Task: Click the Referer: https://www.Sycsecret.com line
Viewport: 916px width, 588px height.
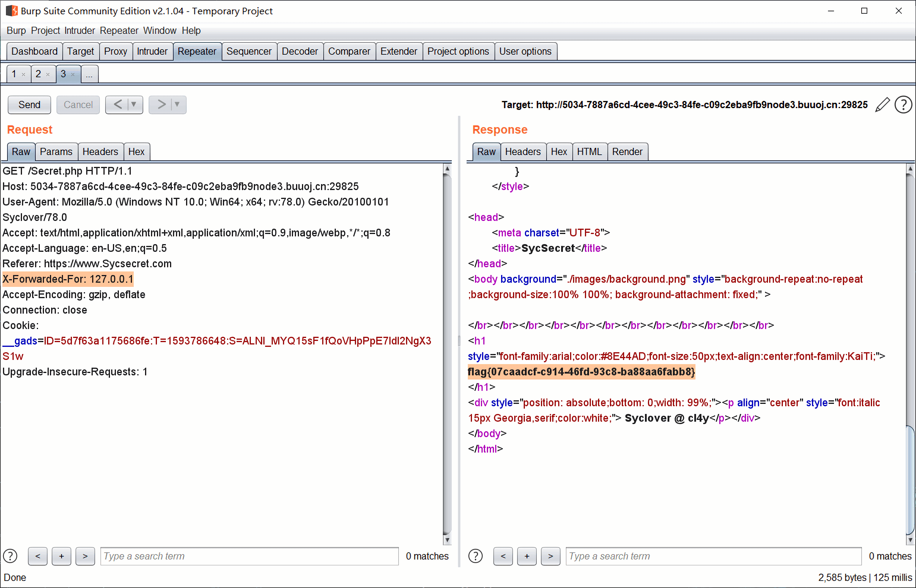Action: coord(87,263)
